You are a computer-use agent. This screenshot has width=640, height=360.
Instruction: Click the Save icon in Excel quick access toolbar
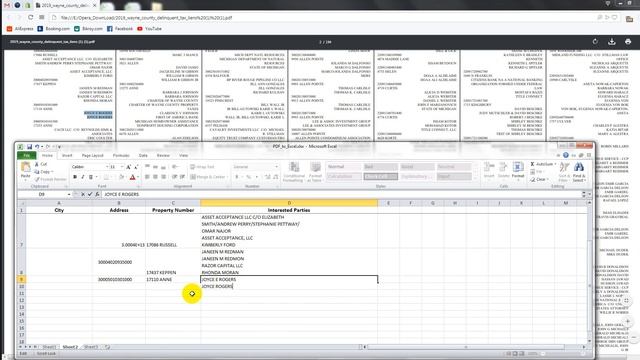coord(29,147)
